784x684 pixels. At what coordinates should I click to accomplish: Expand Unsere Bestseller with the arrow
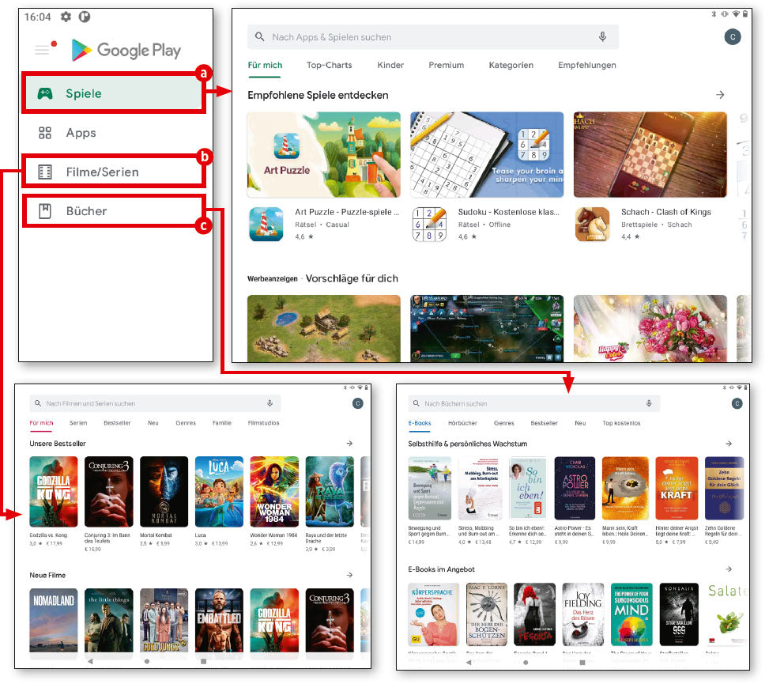click(349, 444)
